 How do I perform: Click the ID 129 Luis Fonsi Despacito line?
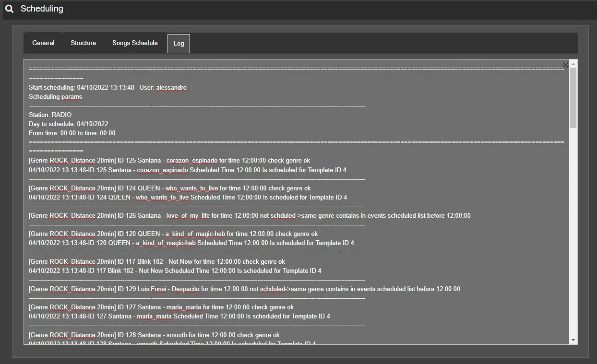pos(244,289)
